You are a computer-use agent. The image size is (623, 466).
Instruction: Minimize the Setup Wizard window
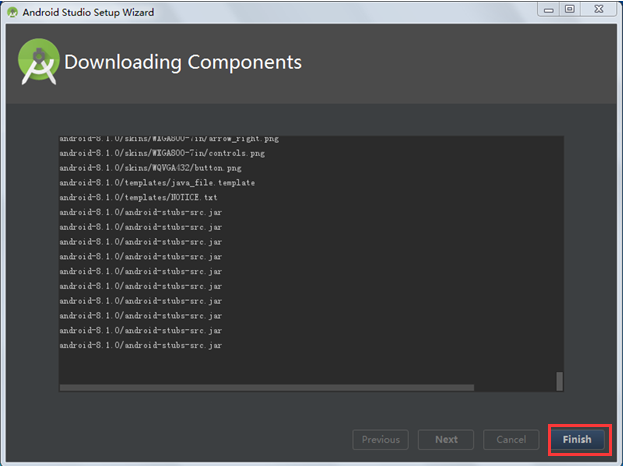tap(549, 10)
